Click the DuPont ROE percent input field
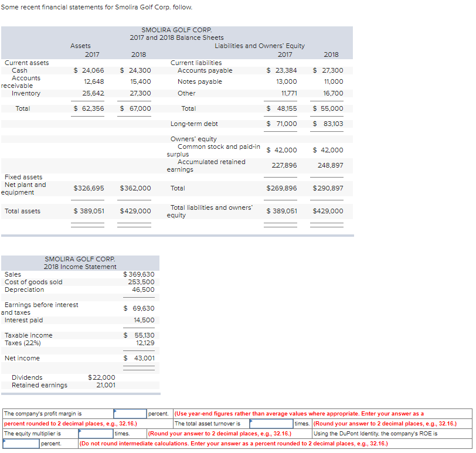The width and height of the screenshot is (476, 453). [x=21, y=444]
